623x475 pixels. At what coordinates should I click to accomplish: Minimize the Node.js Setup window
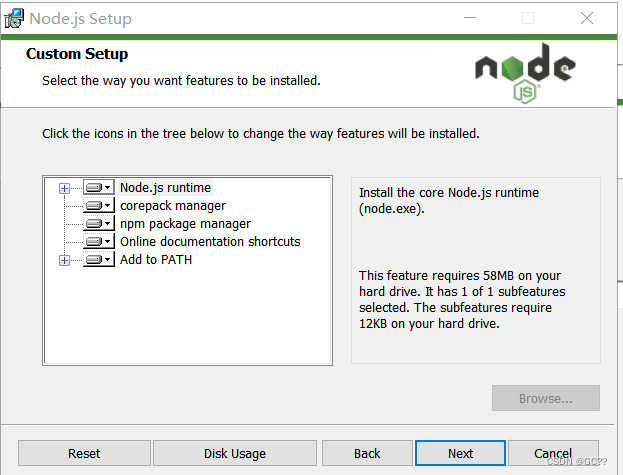pyautogui.click(x=470, y=18)
